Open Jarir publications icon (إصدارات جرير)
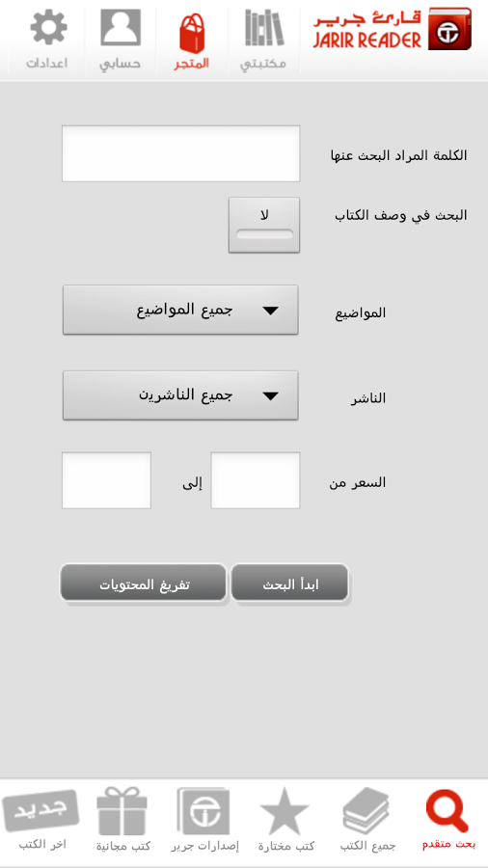This screenshot has width=488, height=868. (203, 811)
